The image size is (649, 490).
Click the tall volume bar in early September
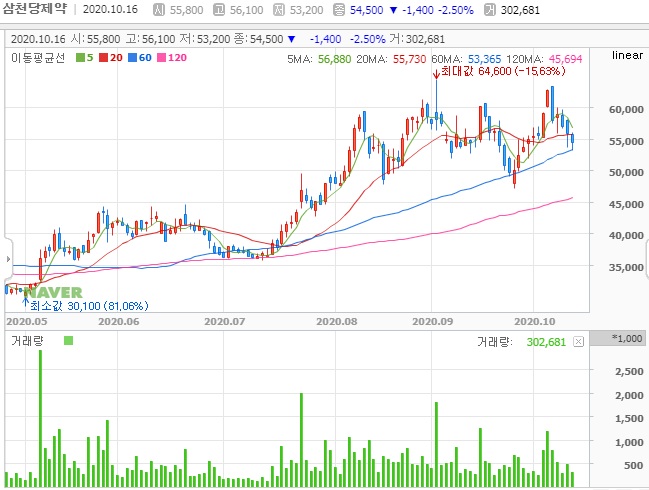(436, 444)
